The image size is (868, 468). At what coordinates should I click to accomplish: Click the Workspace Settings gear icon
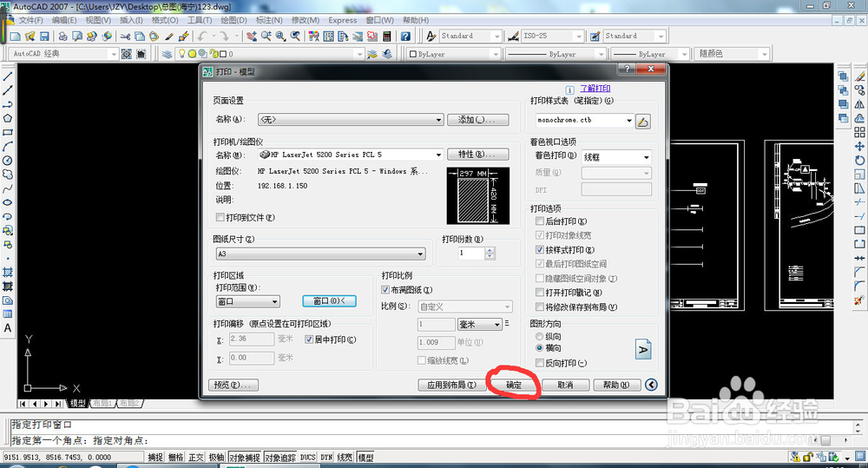tap(127, 54)
